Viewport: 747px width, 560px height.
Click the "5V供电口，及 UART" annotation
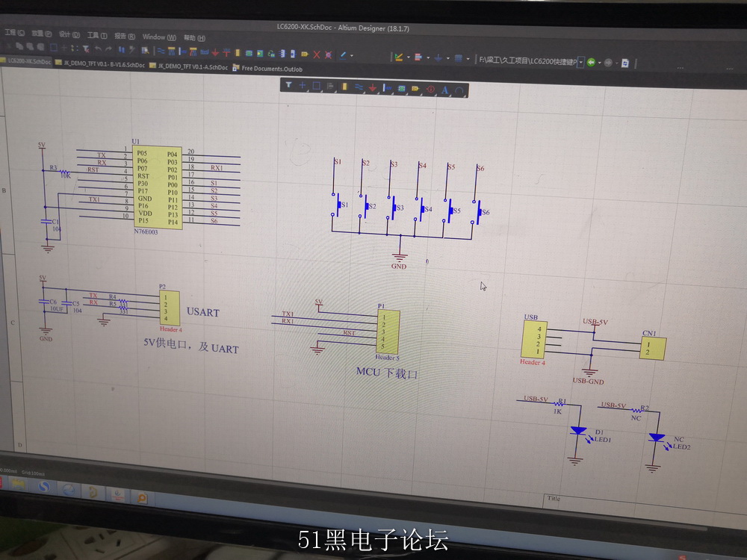point(191,345)
